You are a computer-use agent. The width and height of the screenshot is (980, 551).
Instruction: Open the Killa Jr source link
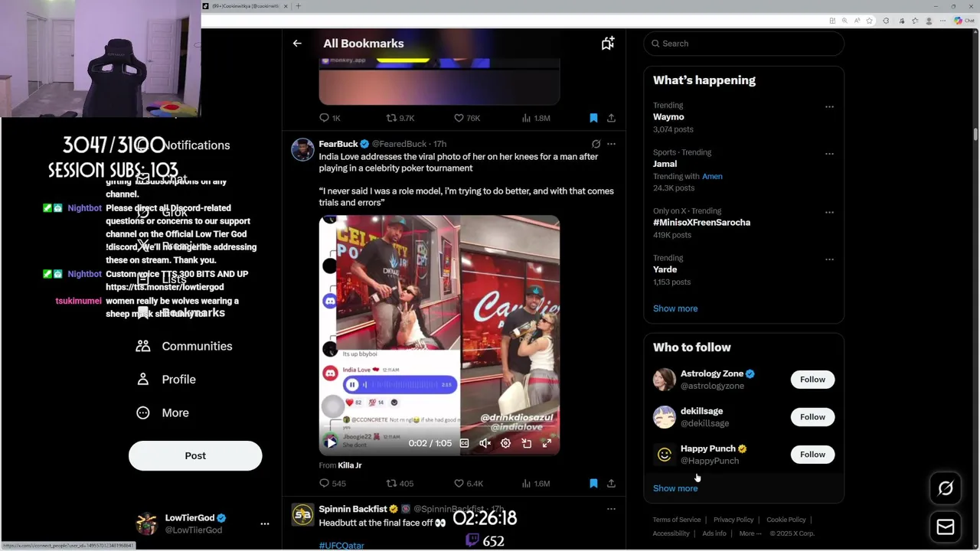[350, 465]
